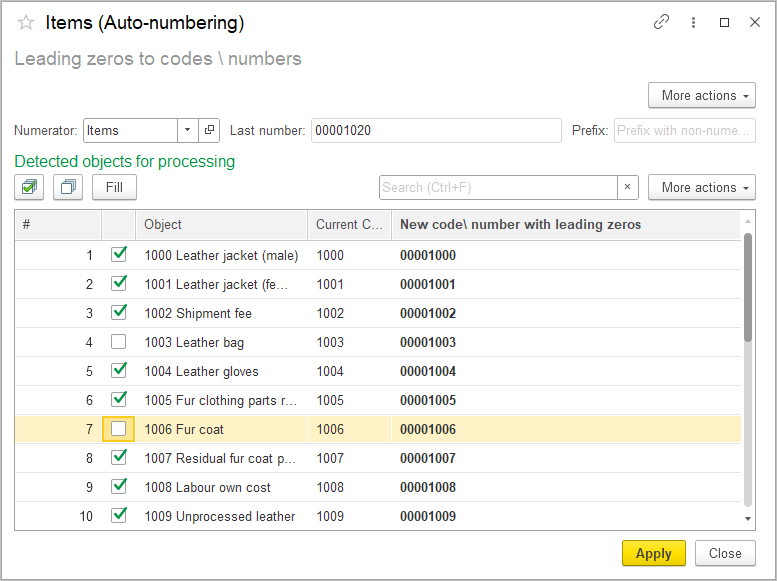Click the table's vertical scrollbar thumb
Viewport: 777px width, 581px height.
(748, 288)
